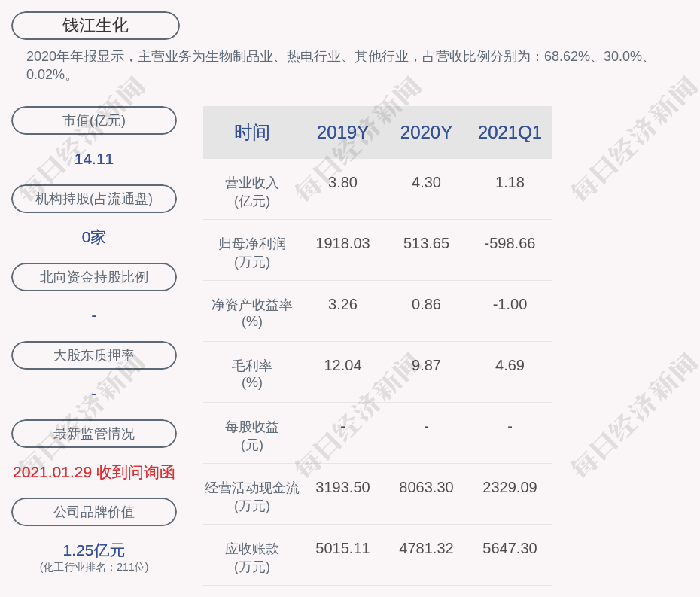Image resolution: width=700 pixels, height=597 pixels.
Task: Select gross margin value 4.69
Action: coord(510,365)
